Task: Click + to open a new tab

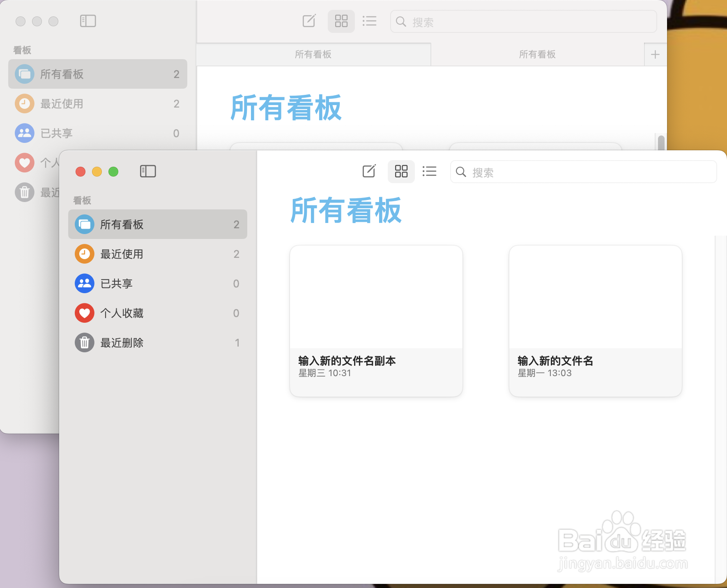Action: pos(655,54)
